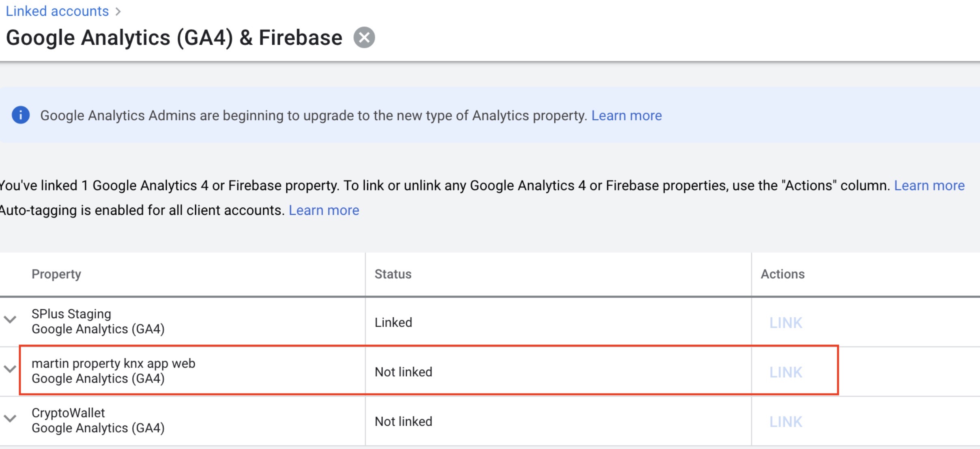The image size is (980, 449).
Task: Click LINK for CryptoWallet property
Action: (786, 422)
